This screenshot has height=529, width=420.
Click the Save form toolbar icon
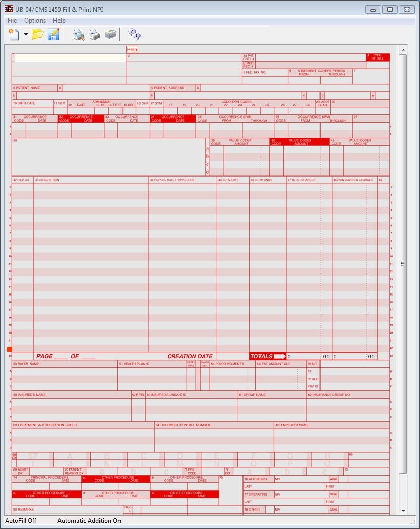click(53, 34)
